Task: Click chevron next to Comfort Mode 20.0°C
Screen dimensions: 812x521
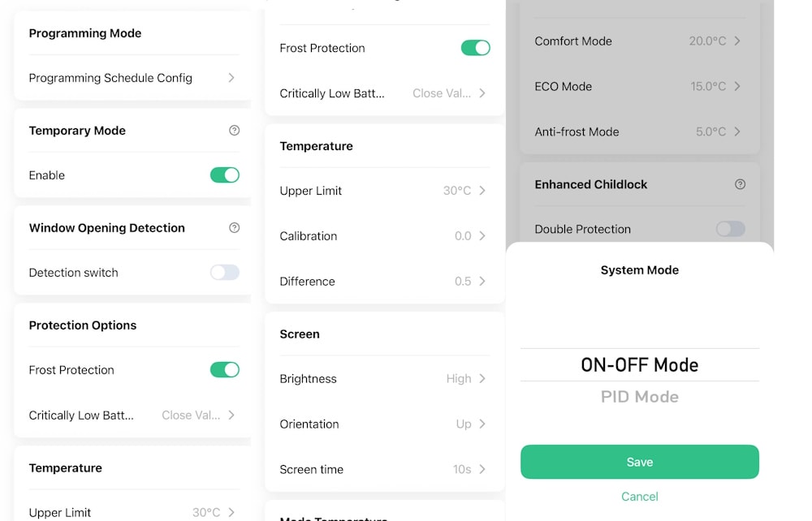Action: point(737,41)
